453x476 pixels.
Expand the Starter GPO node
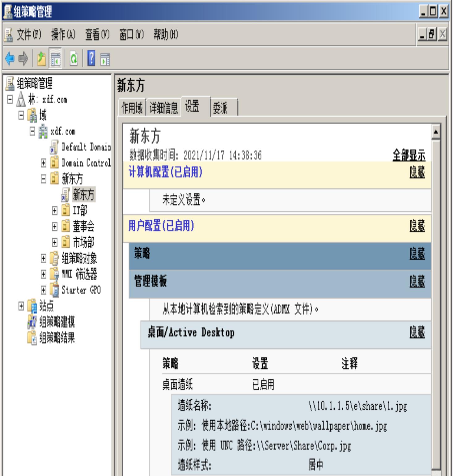[44, 290]
